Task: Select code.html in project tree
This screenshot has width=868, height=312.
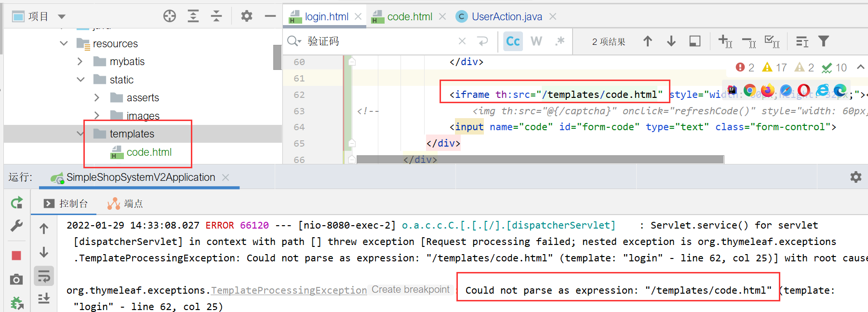Action: [149, 152]
